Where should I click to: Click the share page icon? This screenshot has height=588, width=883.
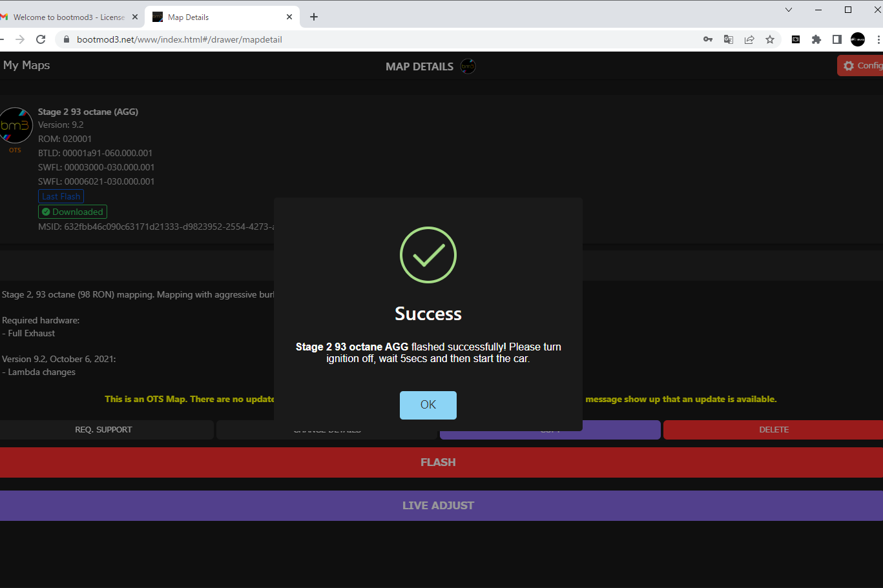749,39
